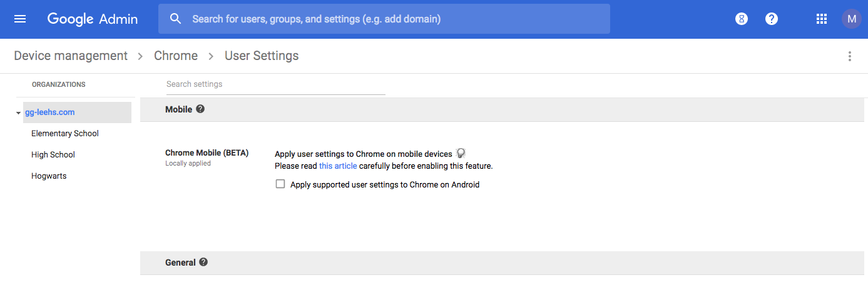This screenshot has height=295, width=868.
Task: Select High School organization
Action: click(x=53, y=154)
